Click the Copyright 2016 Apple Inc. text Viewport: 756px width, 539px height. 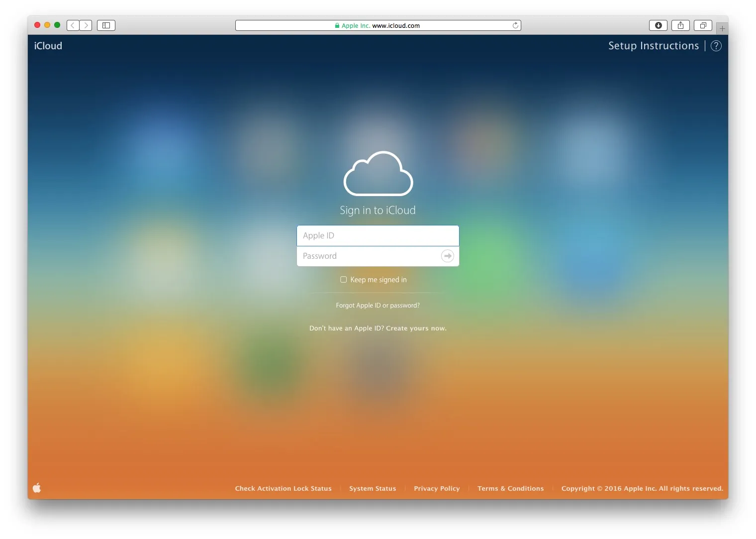pos(642,488)
